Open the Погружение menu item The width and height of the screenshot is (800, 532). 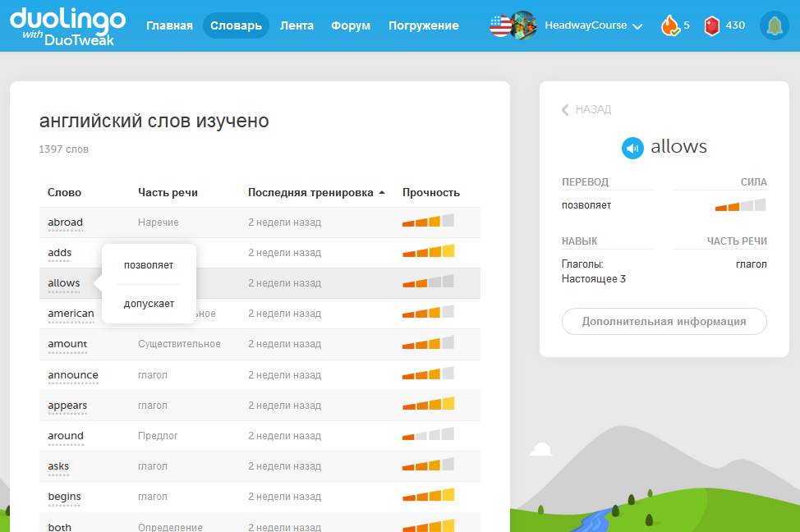pyautogui.click(x=424, y=25)
